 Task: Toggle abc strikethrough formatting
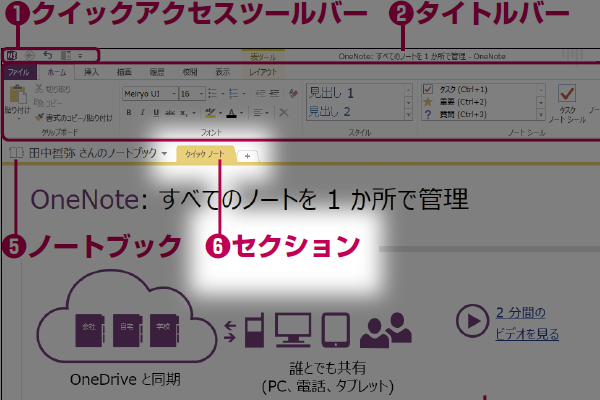170,113
